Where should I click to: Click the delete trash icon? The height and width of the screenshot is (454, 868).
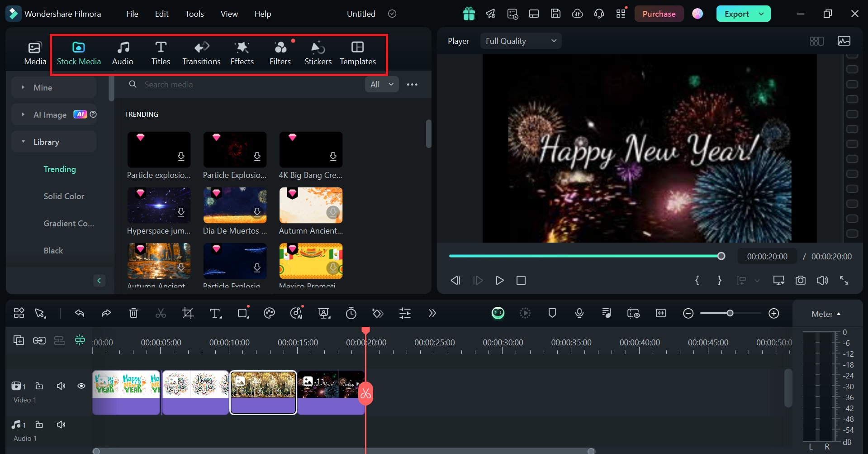[x=133, y=313]
